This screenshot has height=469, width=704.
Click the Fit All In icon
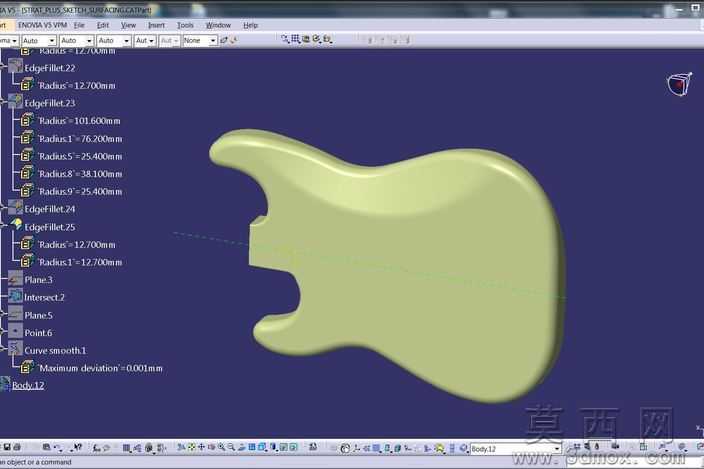pos(192,447)
